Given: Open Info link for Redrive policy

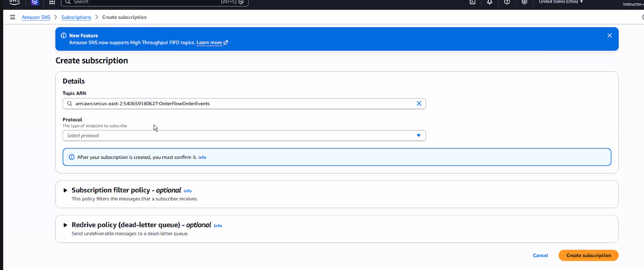Looking at the screenshot, I should (218, 226).
